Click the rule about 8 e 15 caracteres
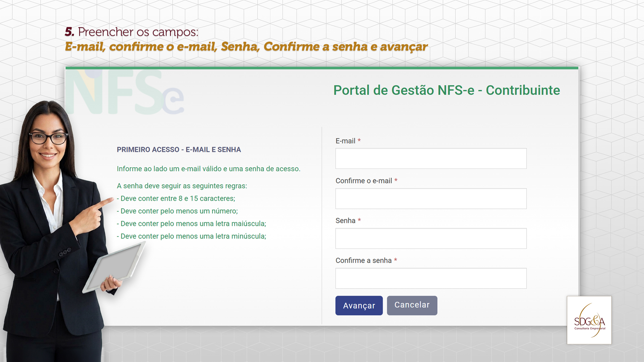This screenshot has height=362, width=644. coord(176,198)
